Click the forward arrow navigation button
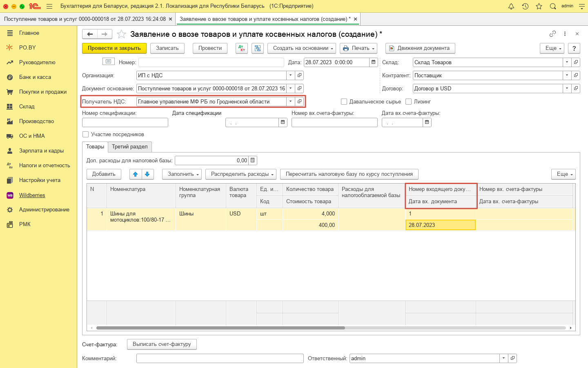 pyautogui.click(x=105, y=34)
